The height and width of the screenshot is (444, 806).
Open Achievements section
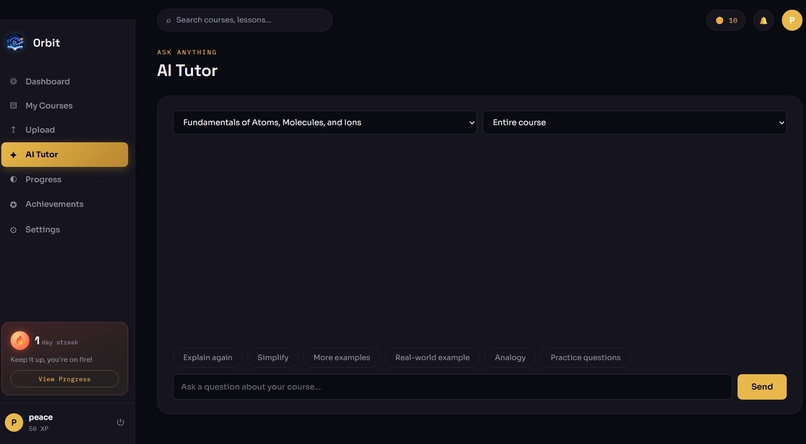pyautogui.click(x=65, y=204)
